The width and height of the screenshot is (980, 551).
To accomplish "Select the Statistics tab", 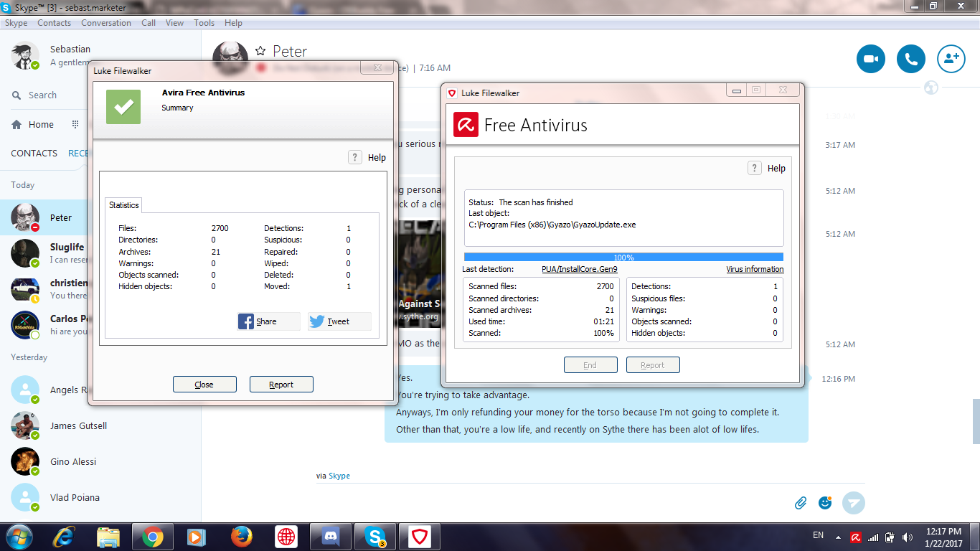I will [x=123, y=205].
